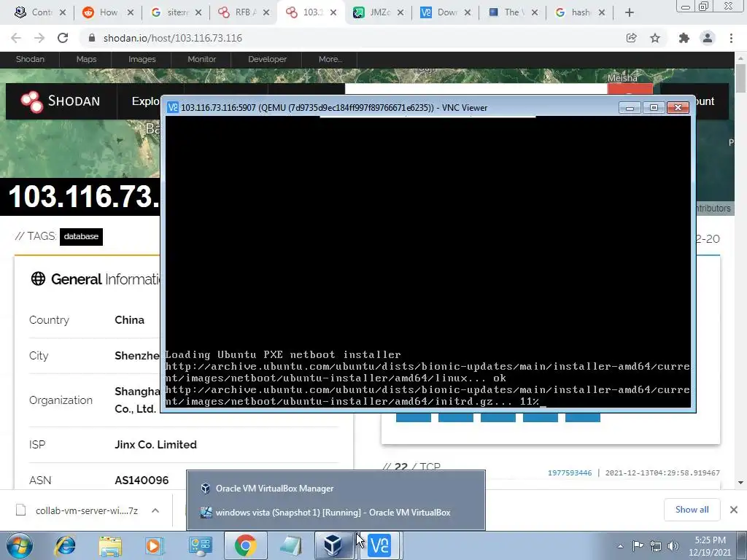Click the VNC Viewer title bar icon
The image size is (747, 560).
(173, 108)
